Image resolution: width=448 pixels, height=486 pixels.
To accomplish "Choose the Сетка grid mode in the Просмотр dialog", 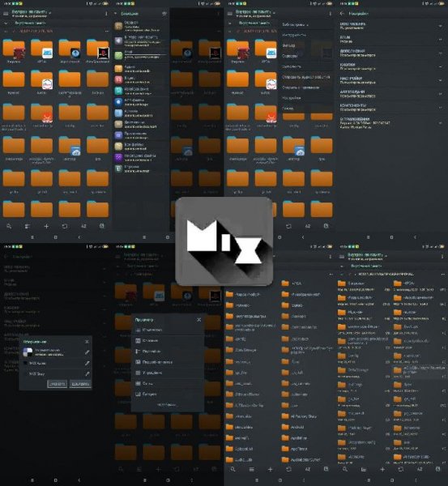I will [168, 383].
